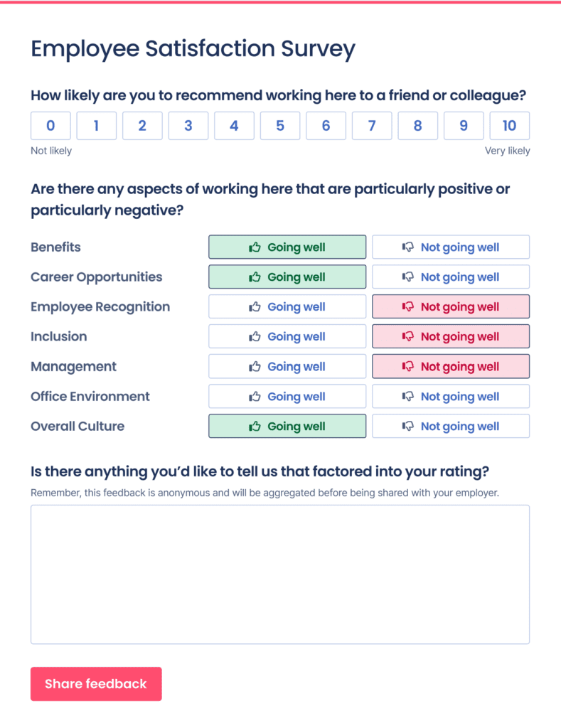
Task: Click the thumbs-down icon for Employee Recognition
Action: pyautogui.click(x=407, y=306)
